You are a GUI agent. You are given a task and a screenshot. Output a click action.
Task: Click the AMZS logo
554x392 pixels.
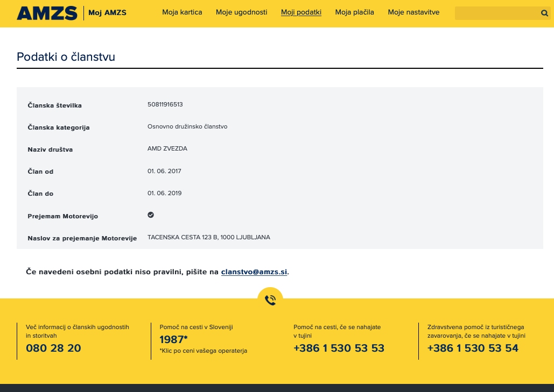[47, 13]
